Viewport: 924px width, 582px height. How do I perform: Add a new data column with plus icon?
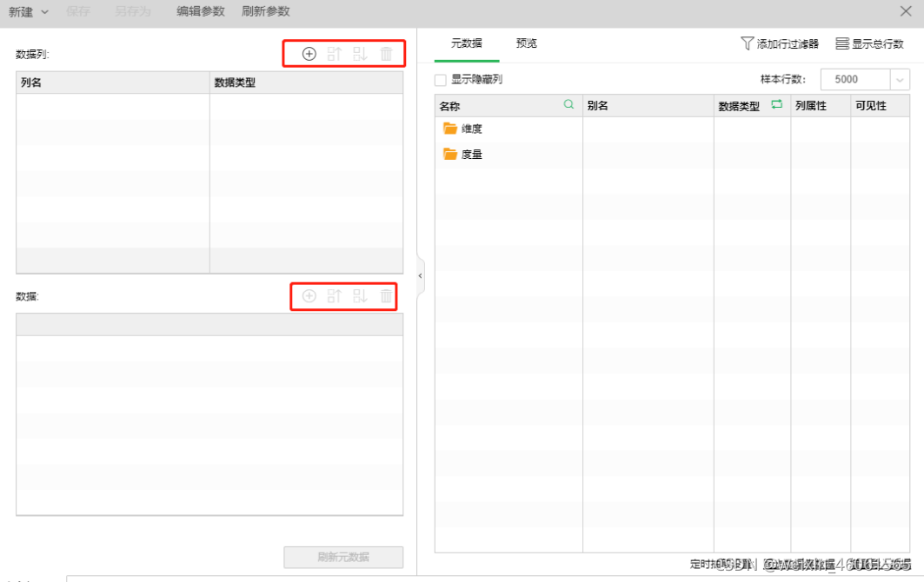[x=309, y=54]
